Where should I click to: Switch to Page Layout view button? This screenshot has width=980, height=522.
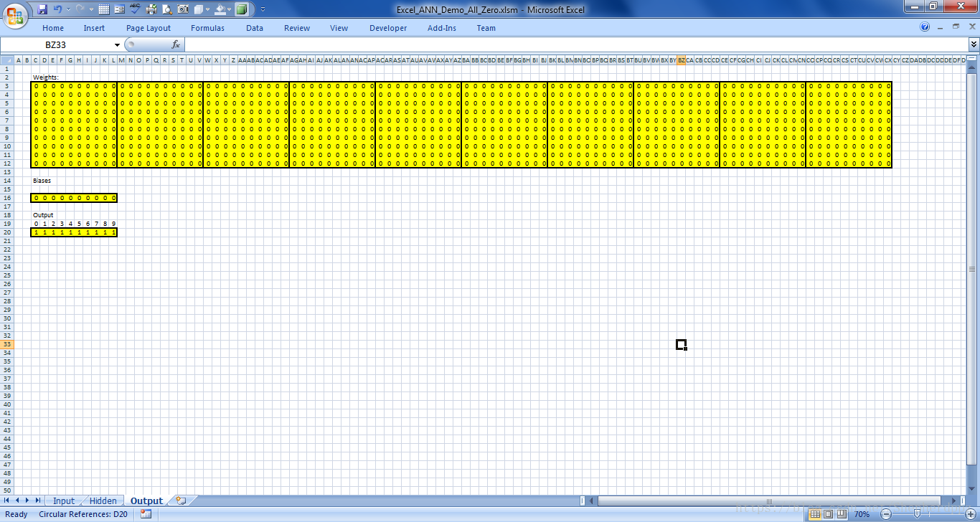click(x=828, y=514)
